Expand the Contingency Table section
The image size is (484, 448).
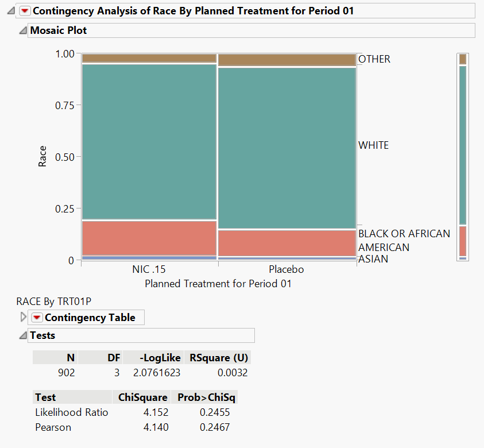tap(23, 317)
